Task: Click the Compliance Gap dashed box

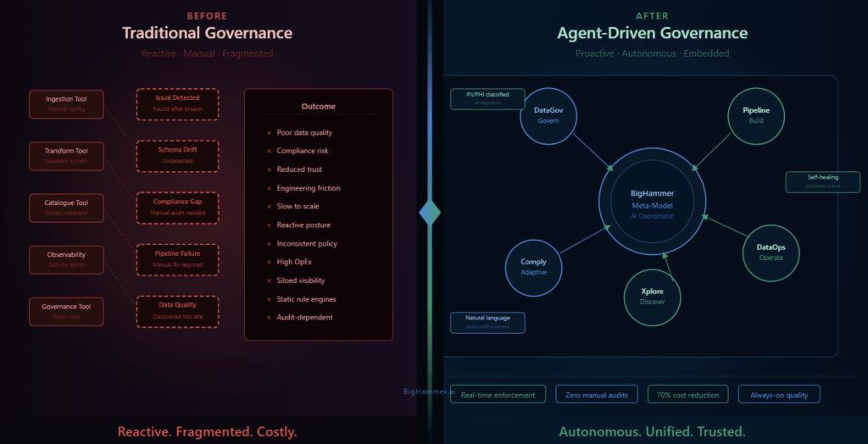Action: click(178, 208)
